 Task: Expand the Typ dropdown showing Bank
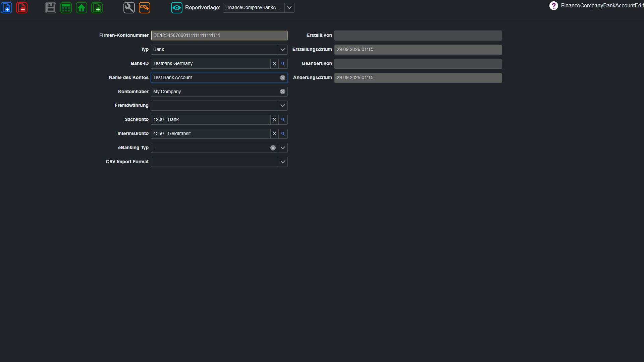(283, 50)
